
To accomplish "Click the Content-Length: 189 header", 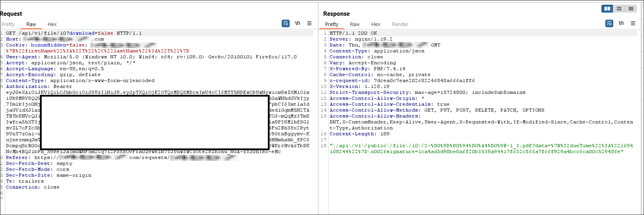I will tap(359, 134).
